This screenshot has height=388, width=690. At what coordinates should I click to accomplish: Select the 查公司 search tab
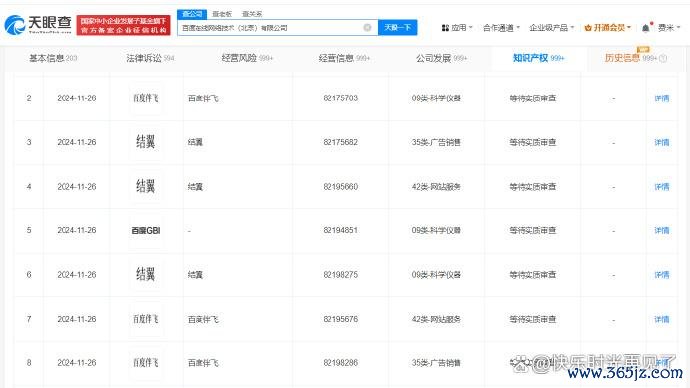[192, 14]
